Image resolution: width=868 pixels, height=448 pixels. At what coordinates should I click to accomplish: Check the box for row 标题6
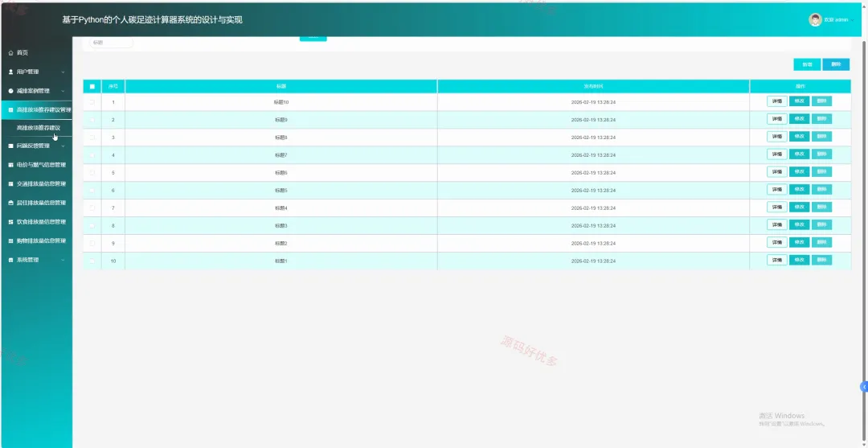point(92,173)
